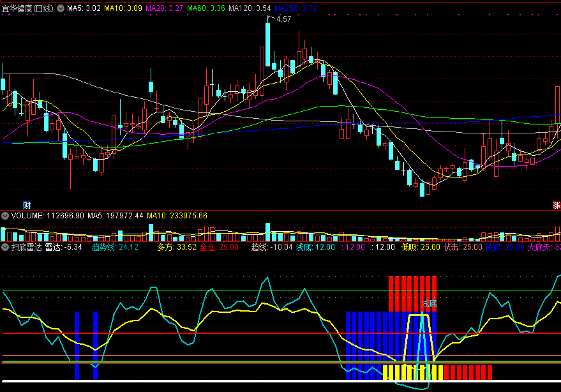Viewport: 561px width, 392px height.
Task: Click the 扫底雷达 indicator name
Action: [26, 247]
